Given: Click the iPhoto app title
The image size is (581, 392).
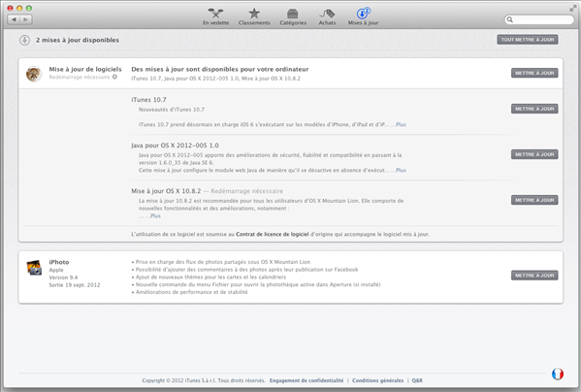Looking at the screenshot, I should 59,262.
